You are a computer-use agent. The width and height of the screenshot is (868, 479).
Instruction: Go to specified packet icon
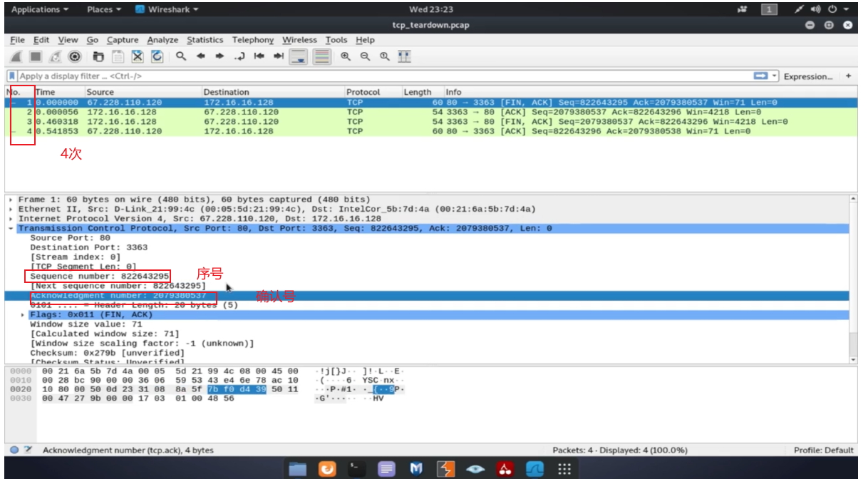pyautogui.click(x=240, y=56)
